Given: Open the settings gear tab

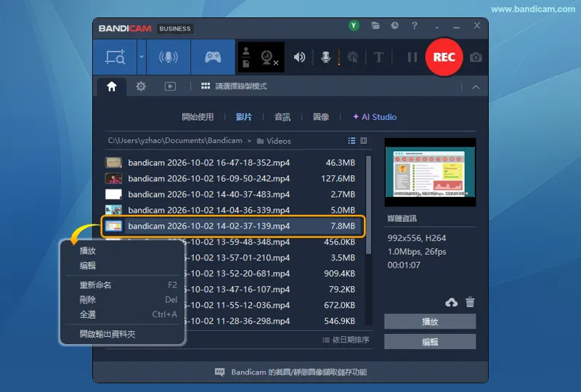Looking at the screenshot, I should [141, 86].
